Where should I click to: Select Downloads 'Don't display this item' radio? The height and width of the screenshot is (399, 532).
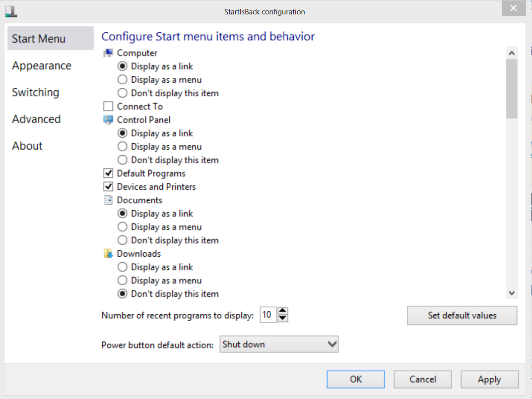[123, 294]
